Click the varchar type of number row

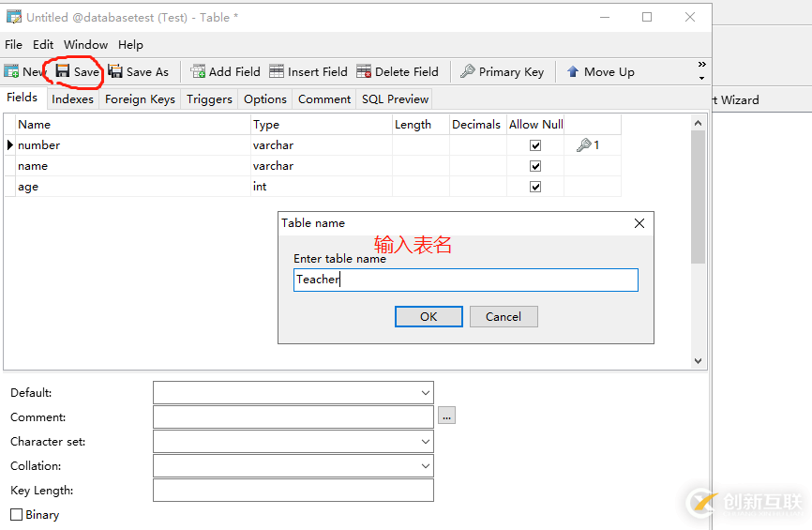[322, 145]
